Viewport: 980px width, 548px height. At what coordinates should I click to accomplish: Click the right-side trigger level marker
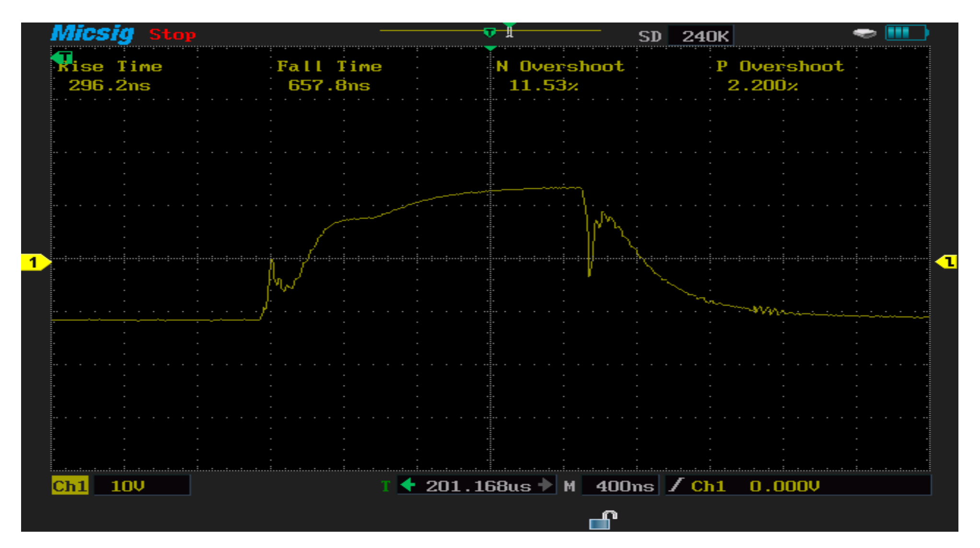pos(947,262)
